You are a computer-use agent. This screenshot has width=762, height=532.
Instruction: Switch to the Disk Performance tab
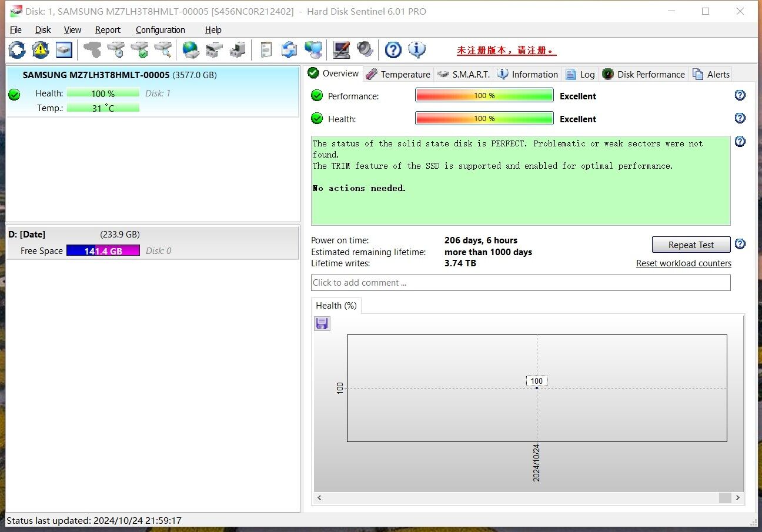(644, 74)
